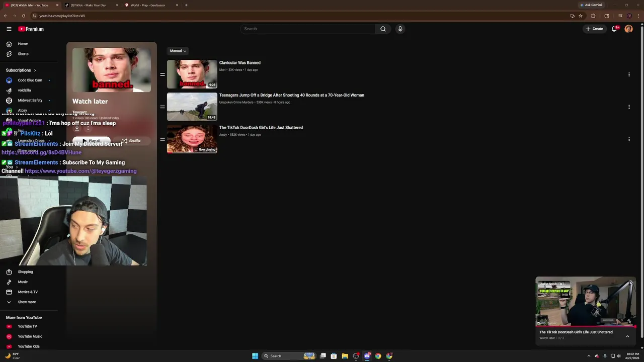644x362 pixels.
Task: Open File Explorer from the taskbar
Action: [345, 356]
